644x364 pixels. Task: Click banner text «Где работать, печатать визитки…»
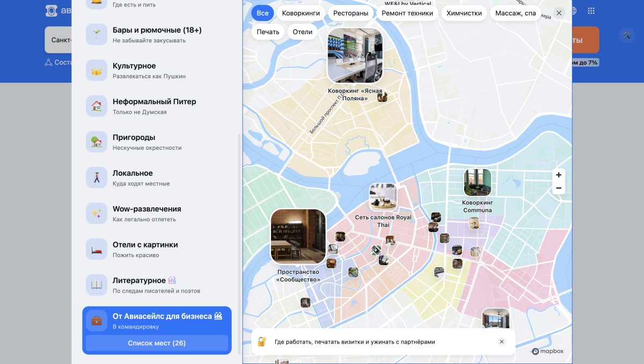[355, 341]
